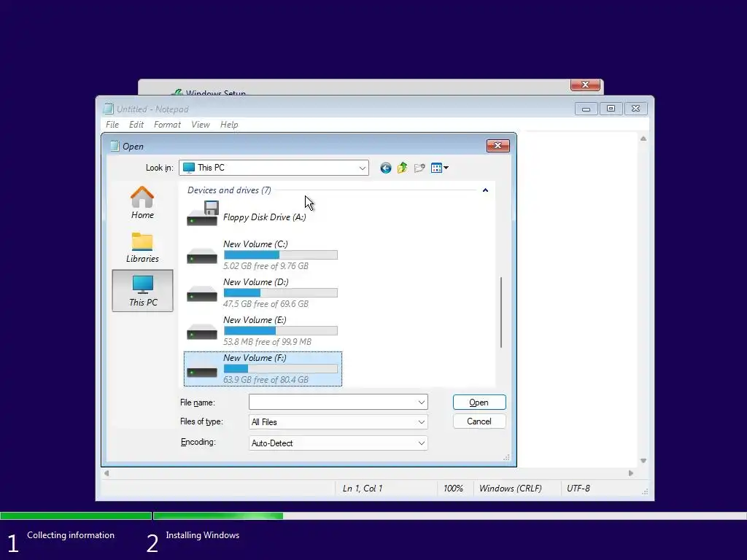Click the Cancel button

click(479, 421)
